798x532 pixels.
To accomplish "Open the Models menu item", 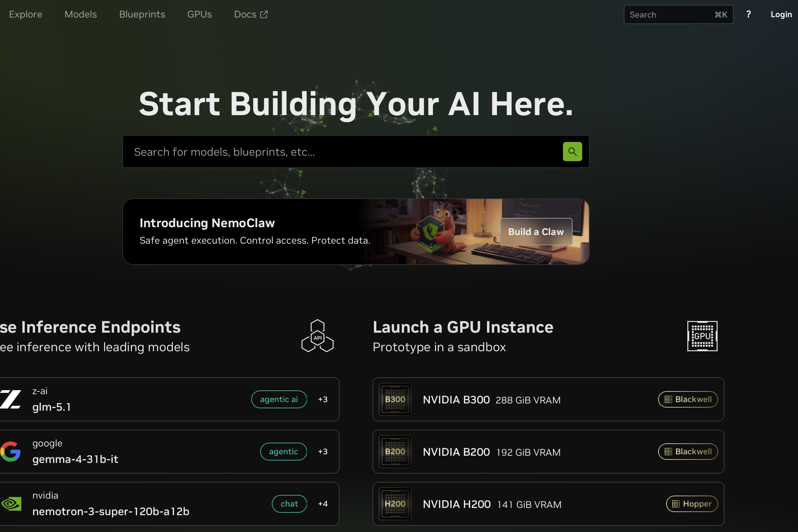I will point(81,14).
